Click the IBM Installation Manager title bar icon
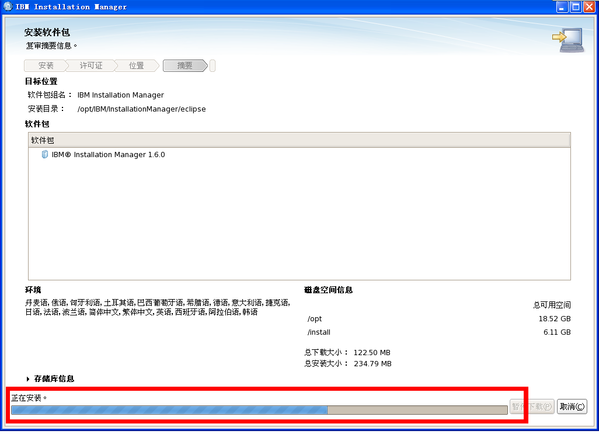The width and height of the screenshot is (599, 434). coord(8,6)
